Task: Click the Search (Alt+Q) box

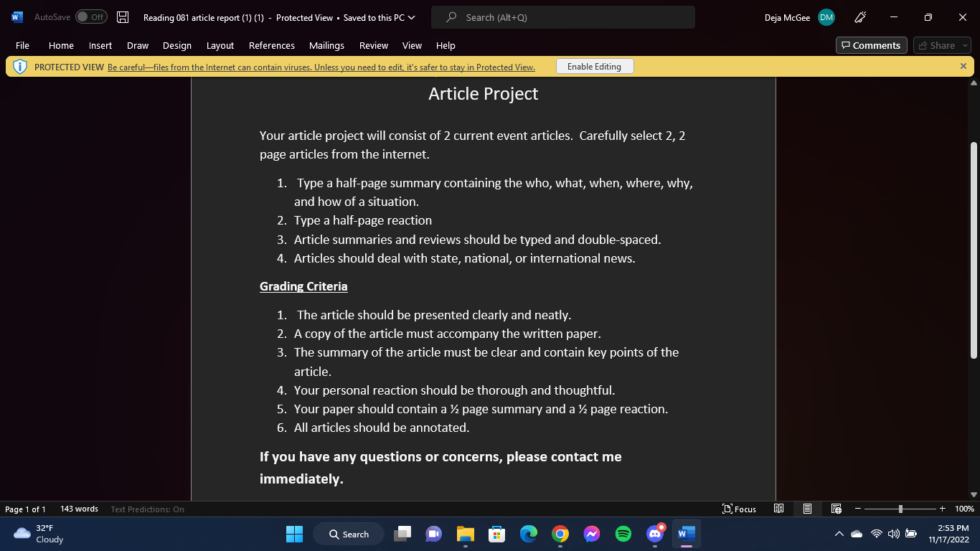Action: [563, 17]
